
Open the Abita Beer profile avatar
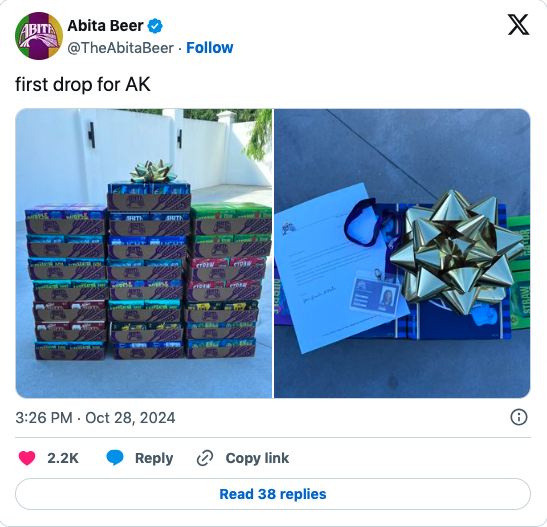pyautogui.click(x=39, y=36)
